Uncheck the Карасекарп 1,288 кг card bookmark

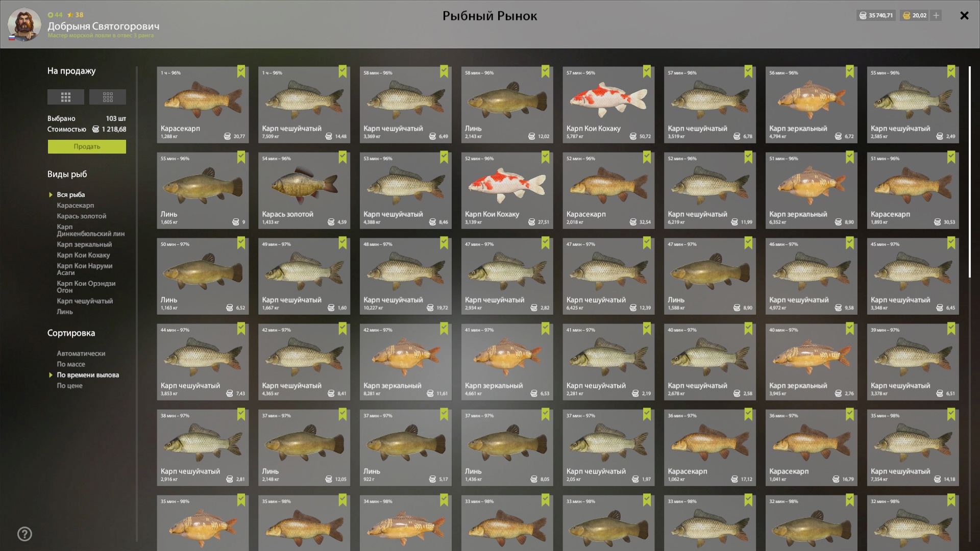coord(241,71)
